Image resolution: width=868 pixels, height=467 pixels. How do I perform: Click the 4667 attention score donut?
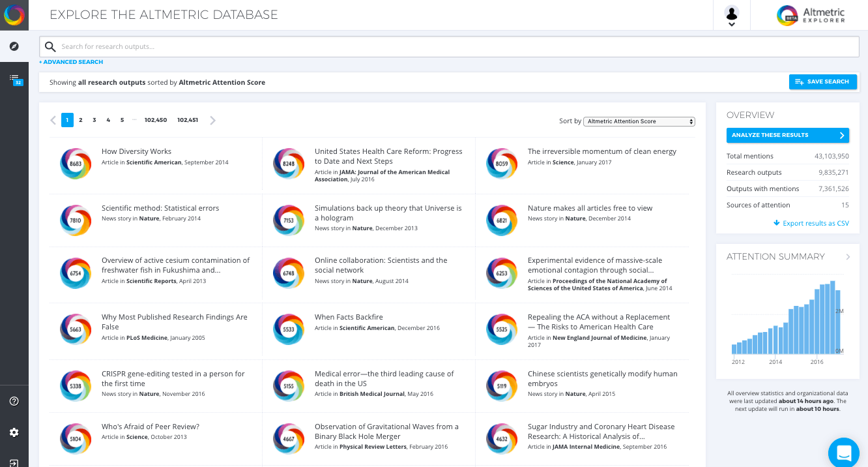tap(289, 439)
